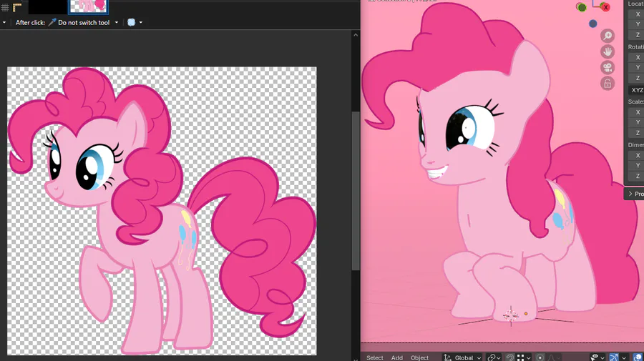
Task: Toggle proportional editing circle icon
Action: click(540, 357)
